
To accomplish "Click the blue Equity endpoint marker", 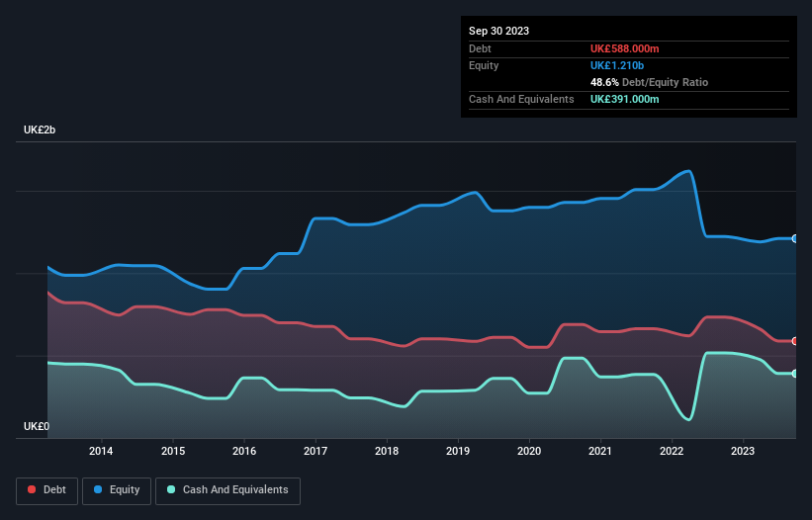I will tap(794, 238).
